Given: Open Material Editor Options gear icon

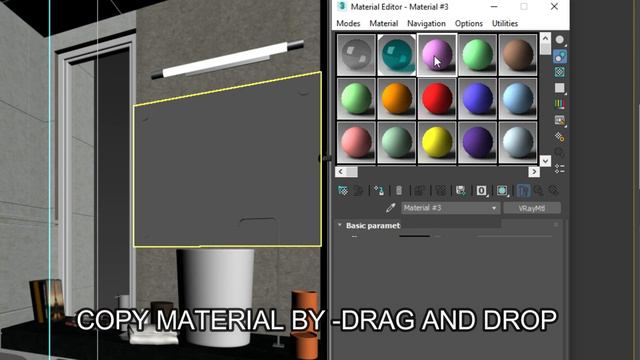Looking at the screenshot, I should [x=560, y=137].
